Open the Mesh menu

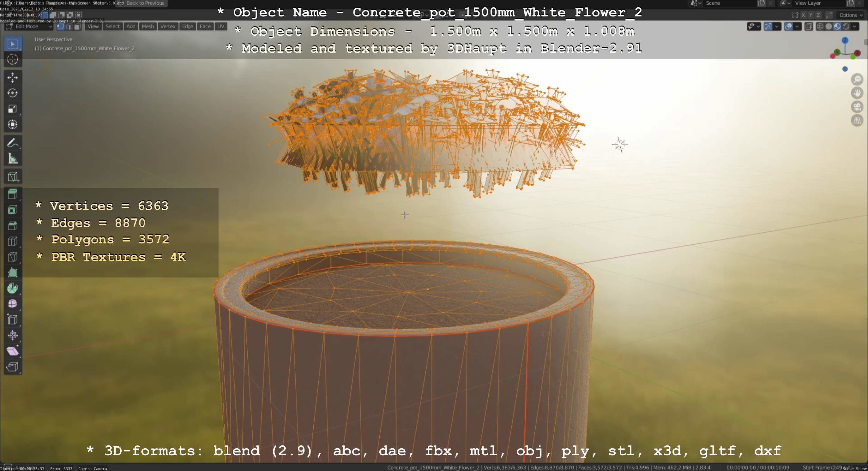point(148,27)
